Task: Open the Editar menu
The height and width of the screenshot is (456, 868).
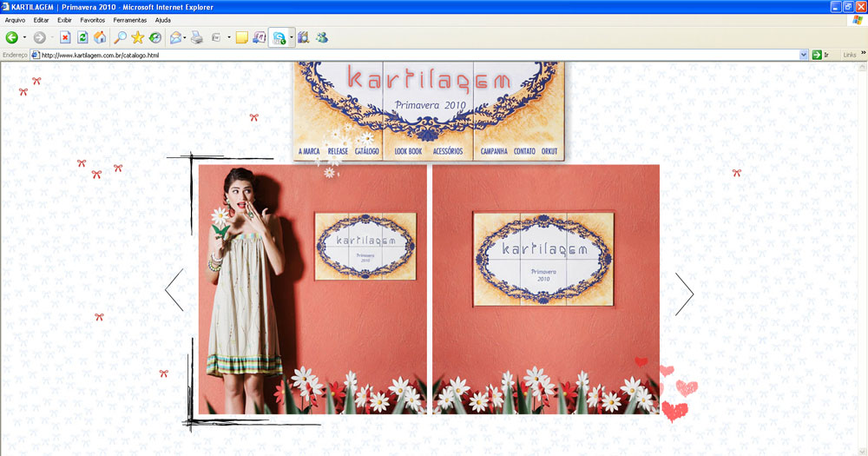Action: [x=41, y=20]
